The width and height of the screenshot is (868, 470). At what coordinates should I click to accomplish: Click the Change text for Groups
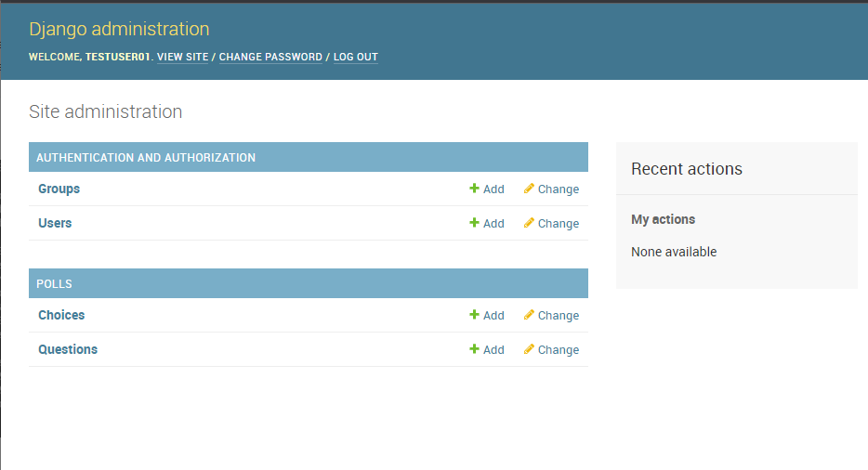[559, 189]
